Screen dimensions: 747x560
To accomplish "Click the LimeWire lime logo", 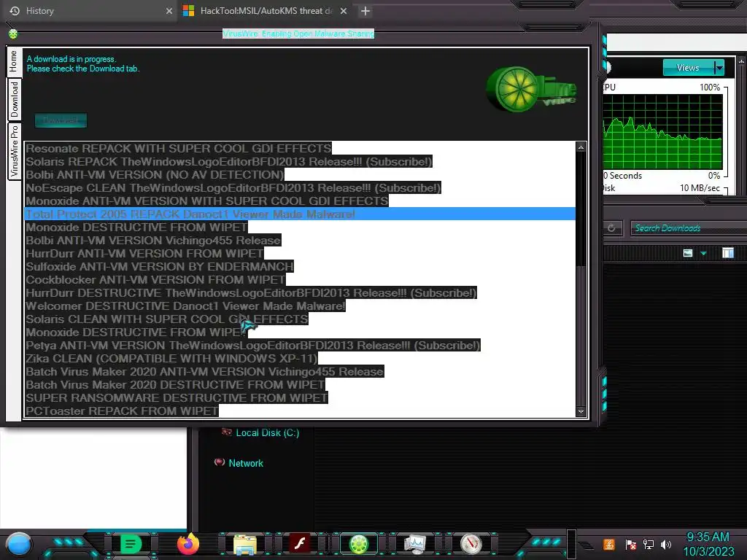I will pyautogui.click(x=531, y=89).
